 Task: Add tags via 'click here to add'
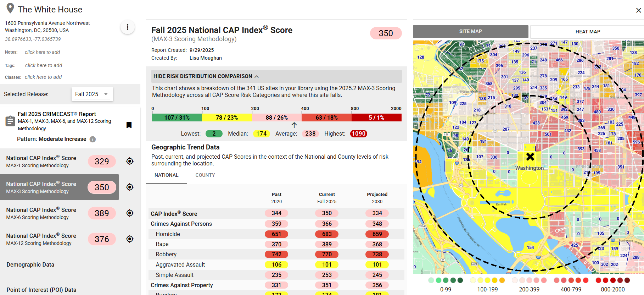coord(44,65)
